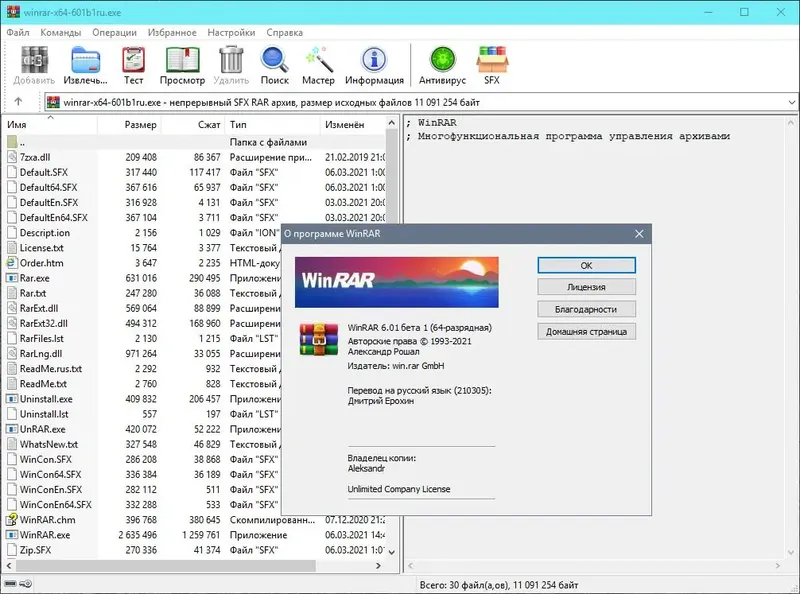Open the Лицензия dialog

(x=586, y=288)
